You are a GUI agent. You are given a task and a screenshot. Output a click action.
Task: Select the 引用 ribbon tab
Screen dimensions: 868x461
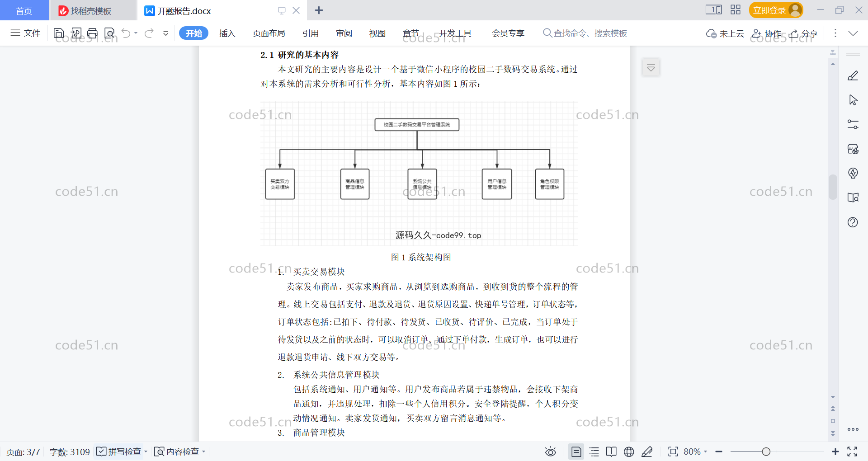310,33
